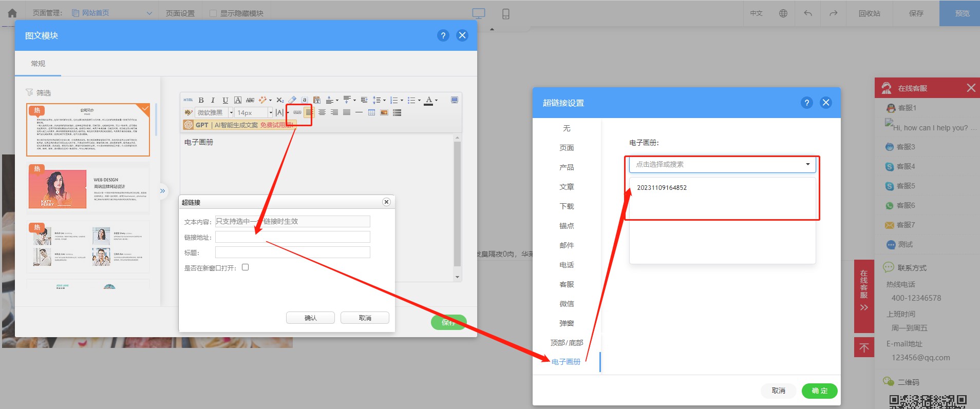The height and width of the screenshot is (409, 980).
Task: Click the undo arrow in the top bar
Action: coord(808,13)
